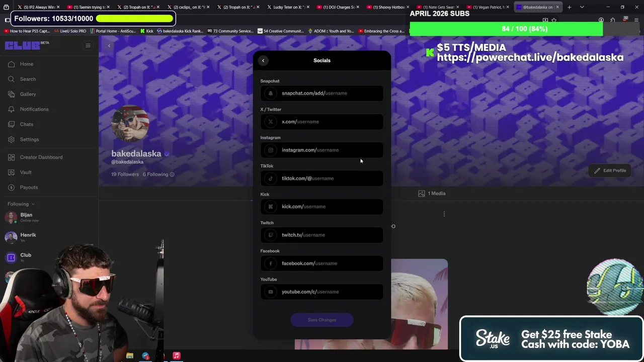644x362 pixels.
Task: Click the YouTube icon in Socials
Action: (271, 292)
